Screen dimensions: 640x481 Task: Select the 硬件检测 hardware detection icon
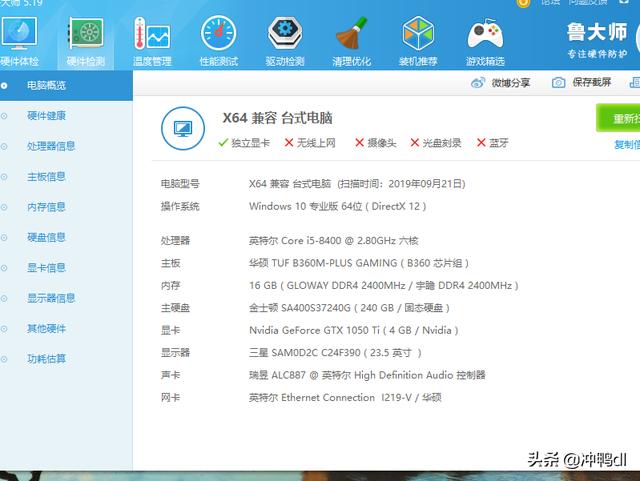click(86, 41)
